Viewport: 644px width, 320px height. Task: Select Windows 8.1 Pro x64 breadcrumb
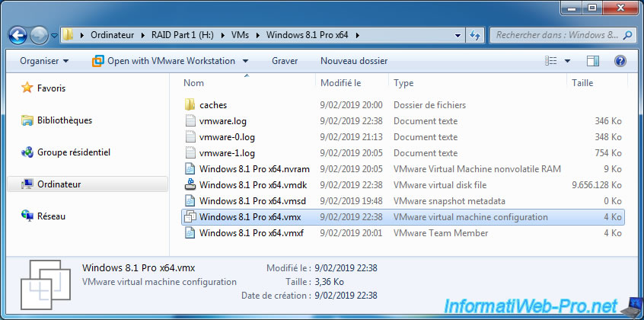308,35
